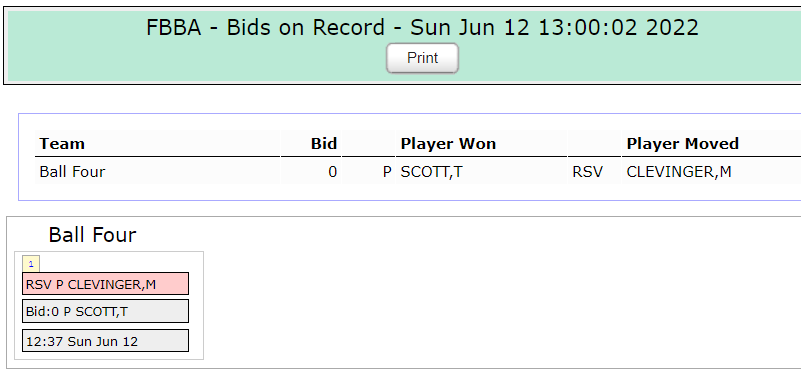Click the 12:37 Sun Jun 12 timestamp box
801x385 pixels.
click(x=105, y=341)
